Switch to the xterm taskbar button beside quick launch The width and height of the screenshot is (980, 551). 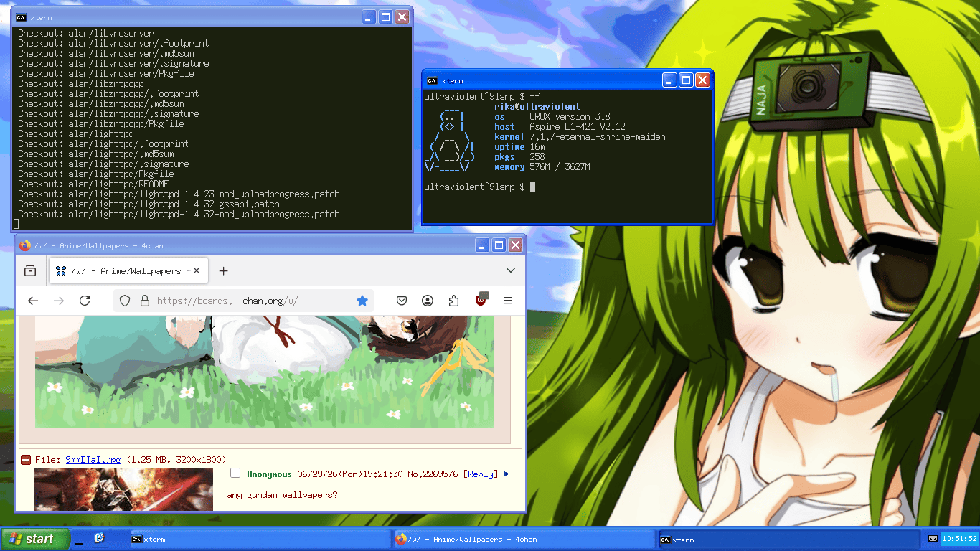point(260,539)
